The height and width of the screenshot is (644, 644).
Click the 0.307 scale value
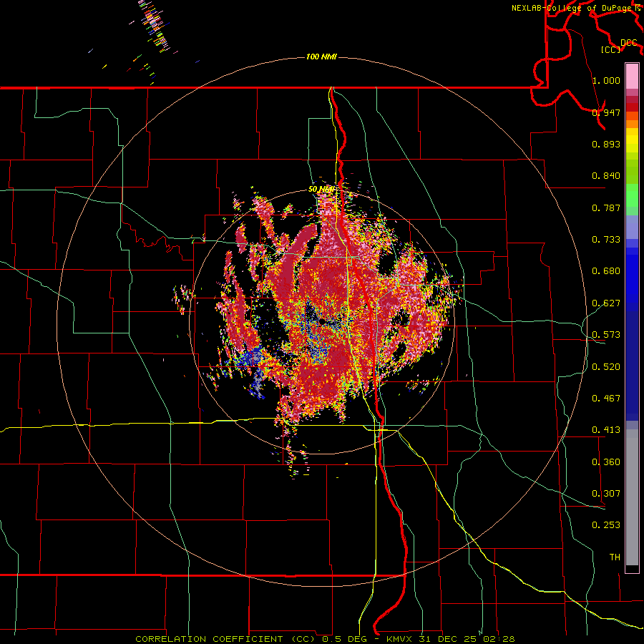pos(606,494)
